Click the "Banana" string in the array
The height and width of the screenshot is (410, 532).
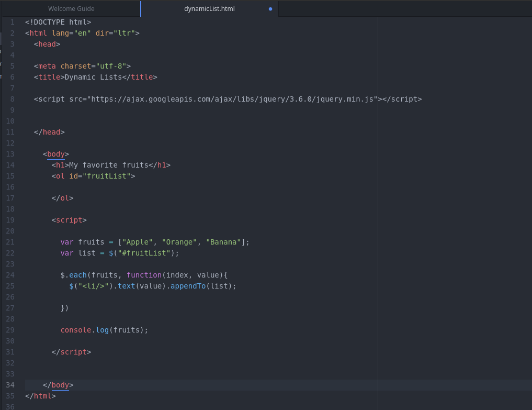(223, 242)
